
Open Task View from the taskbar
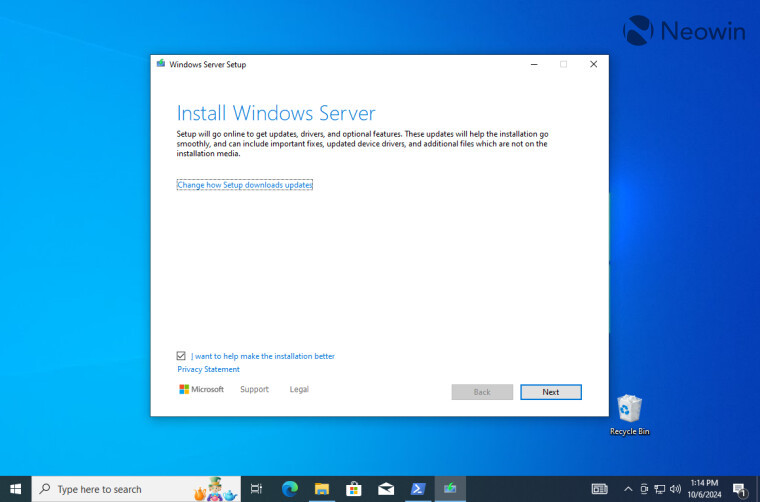coord(256,489)
